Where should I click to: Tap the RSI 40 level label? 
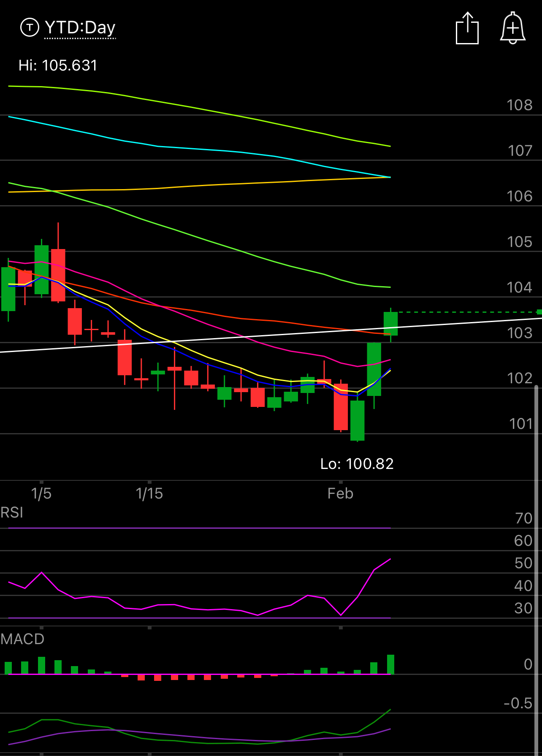click(523, 586)
